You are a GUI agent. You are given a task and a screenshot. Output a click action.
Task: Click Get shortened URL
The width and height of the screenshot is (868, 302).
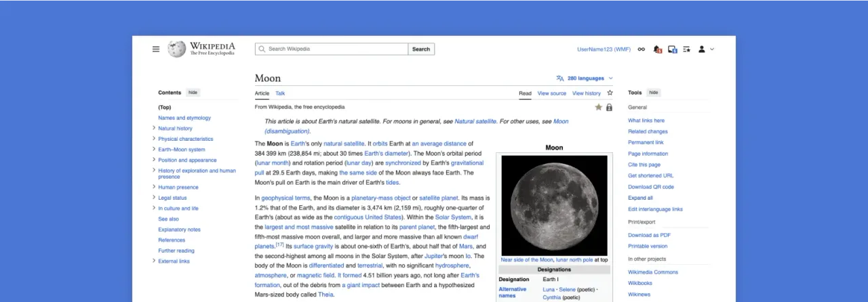point(650,175)
